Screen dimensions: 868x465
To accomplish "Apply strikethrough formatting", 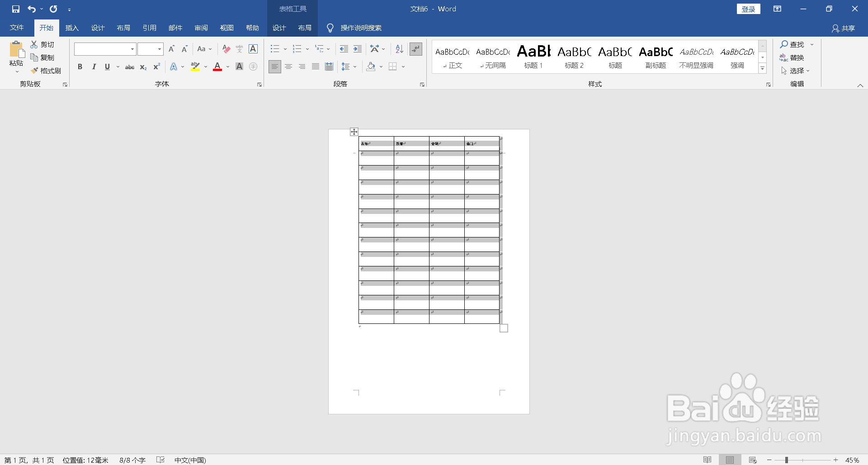I will click(130, 67).
